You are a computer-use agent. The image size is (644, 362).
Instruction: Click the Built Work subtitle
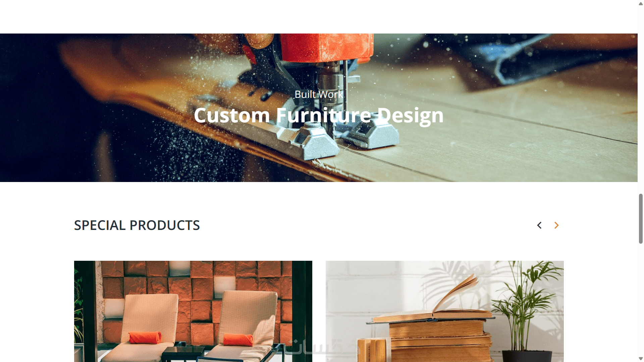coord(319,94)
